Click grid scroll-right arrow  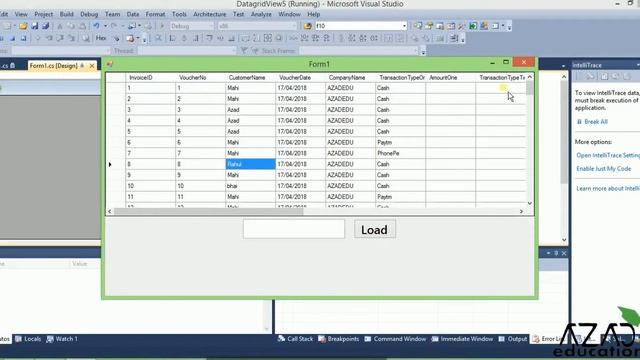(x=521, y=211)
